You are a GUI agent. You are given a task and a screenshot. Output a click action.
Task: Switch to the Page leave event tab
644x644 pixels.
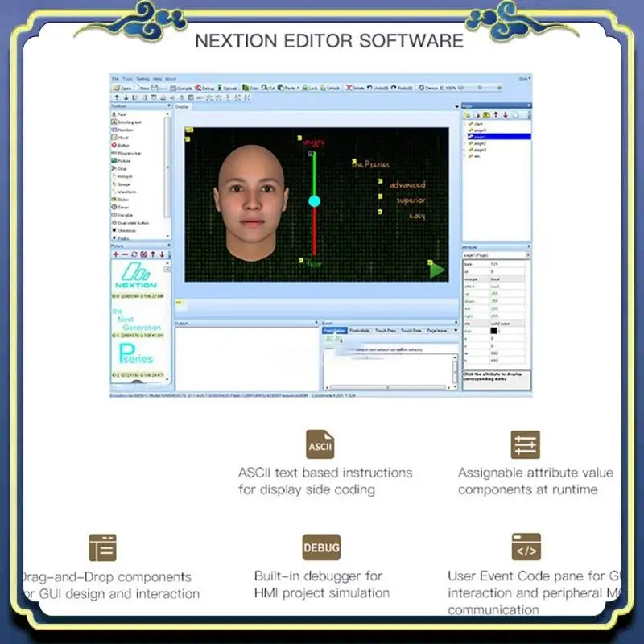436,331
